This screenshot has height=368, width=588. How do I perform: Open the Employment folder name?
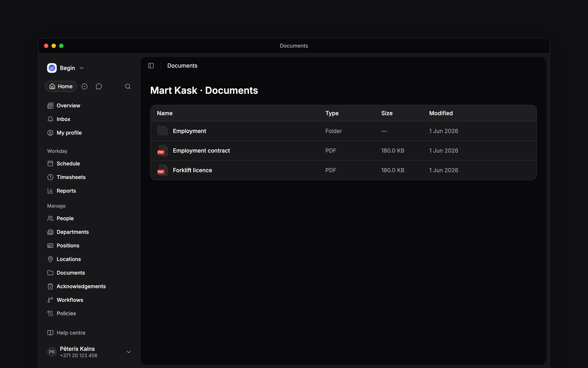[190, 131]
